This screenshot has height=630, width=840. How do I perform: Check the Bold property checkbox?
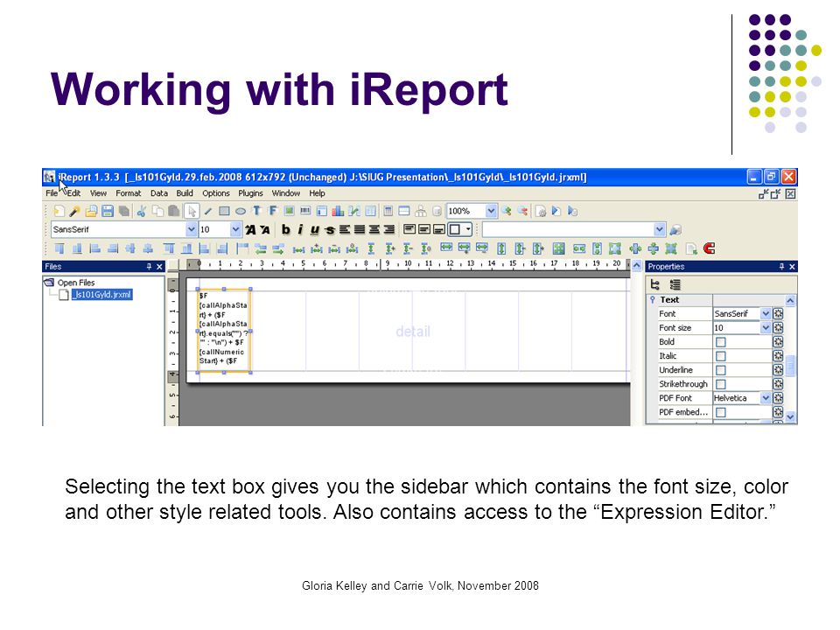[721, 342]
